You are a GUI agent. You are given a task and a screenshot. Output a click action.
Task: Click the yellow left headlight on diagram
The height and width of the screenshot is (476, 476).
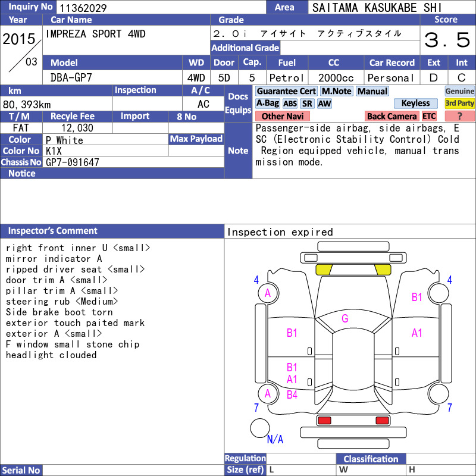[324, 270]
